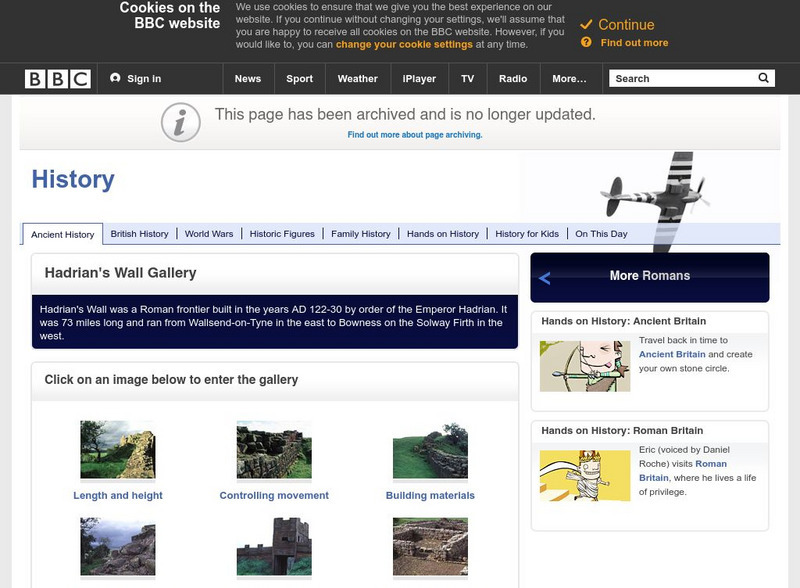Screen dimensions: 800x588
Task: Click the Ancient Britain archer cartoon image
Action: point(585,366)
